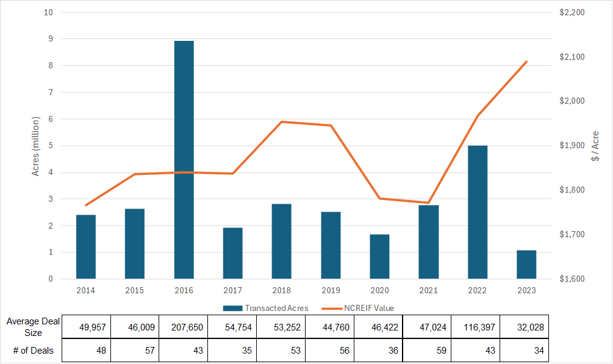Select the 207,650 average deal size cell
This screenshot has height=364, width=613.
click(184, 327)
